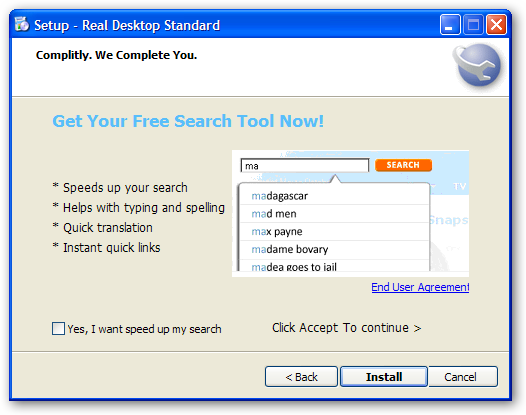
Task: Select 'madagascar' suggestion
Action: pos(334,196)
